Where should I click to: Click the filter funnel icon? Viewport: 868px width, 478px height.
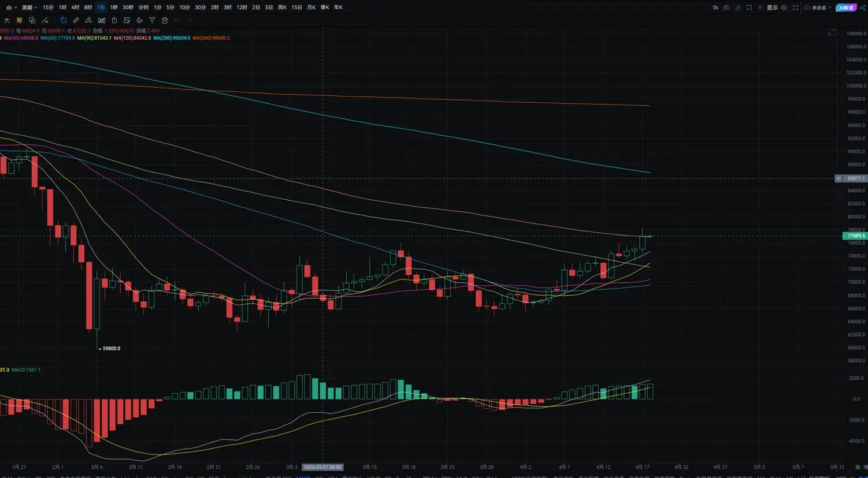coord(152,20)
